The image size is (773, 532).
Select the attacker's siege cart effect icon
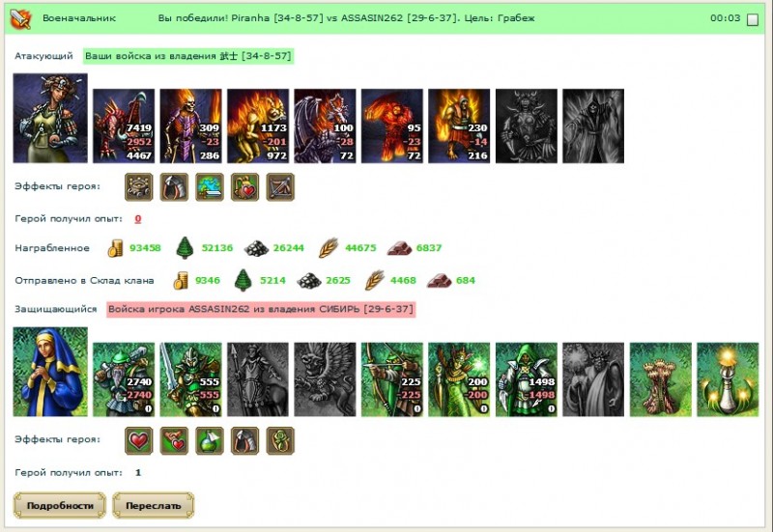click(x=138, y=186)
